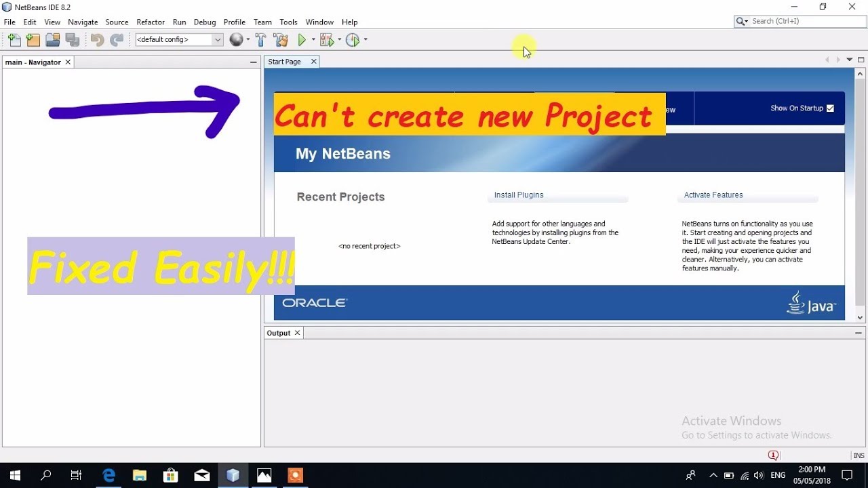
Task: Toggle the Show On Startup checkbox
Action: point(831,108)
